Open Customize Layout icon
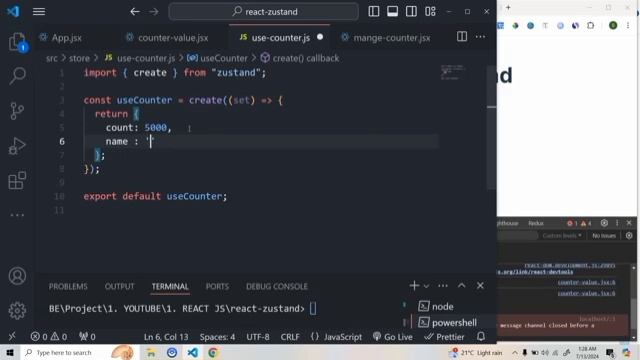Viewport: 640px width, 360px height. coord(430,11)
